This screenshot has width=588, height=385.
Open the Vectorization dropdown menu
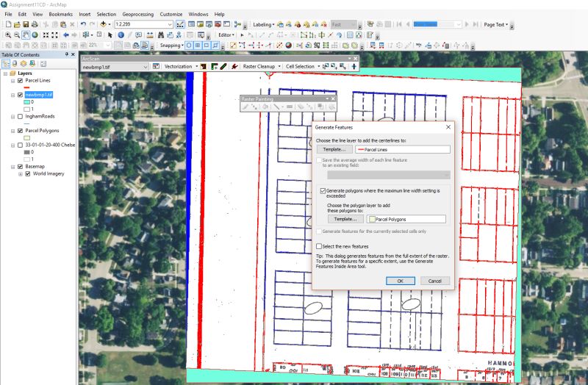click(x=181, y=66)
